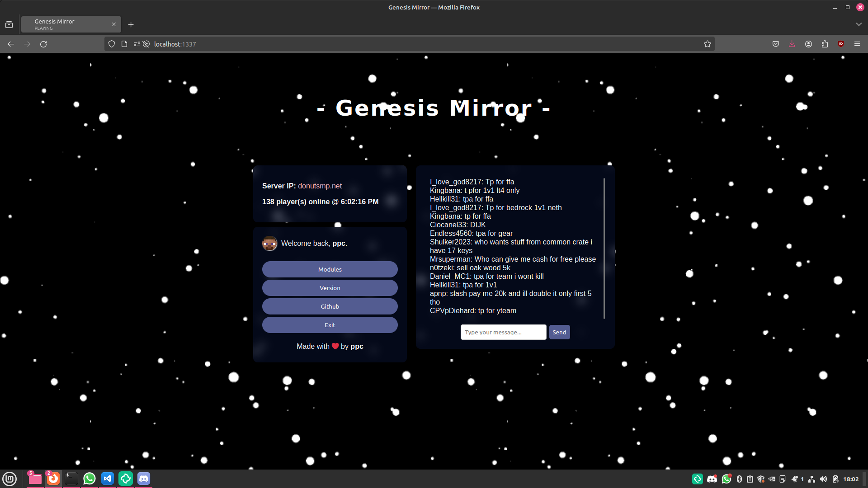The height and width of the screenshot is (488, 868).
Task: Open the site connection settings dropdown
Action: pyautogui.click(x=137, y=44)
